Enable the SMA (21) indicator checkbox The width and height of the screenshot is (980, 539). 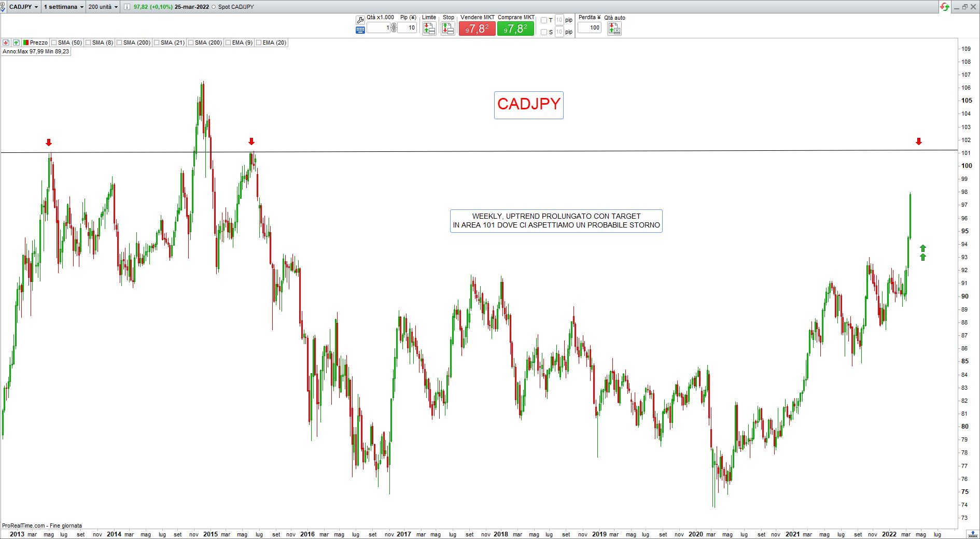[157, 42]
